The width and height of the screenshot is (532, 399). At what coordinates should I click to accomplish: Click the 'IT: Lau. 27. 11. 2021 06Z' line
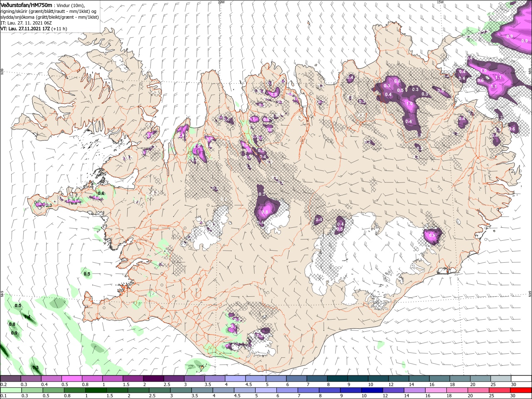point(25,23)
